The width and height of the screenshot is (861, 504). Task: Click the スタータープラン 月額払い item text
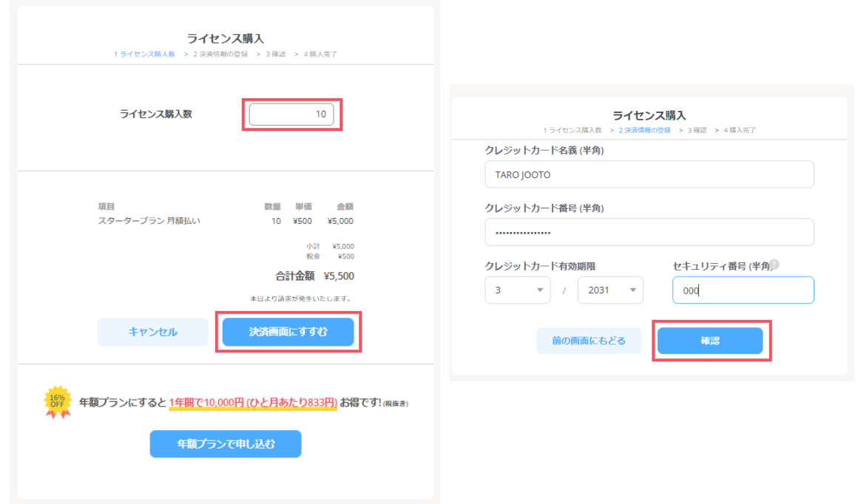(149, 221)
